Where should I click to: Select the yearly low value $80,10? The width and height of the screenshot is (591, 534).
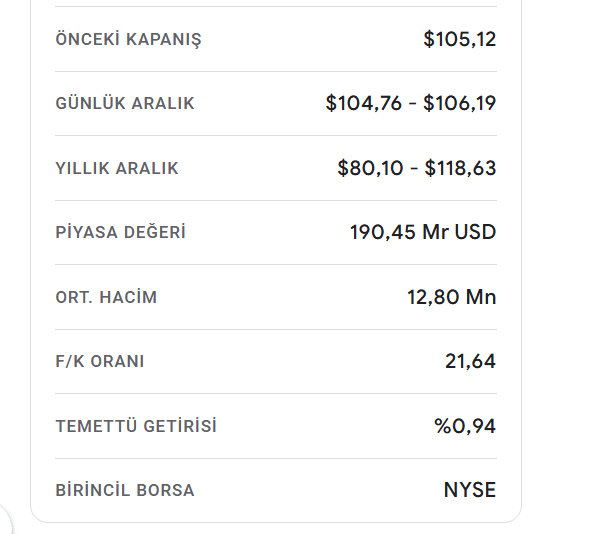click(x=371, y=168)
